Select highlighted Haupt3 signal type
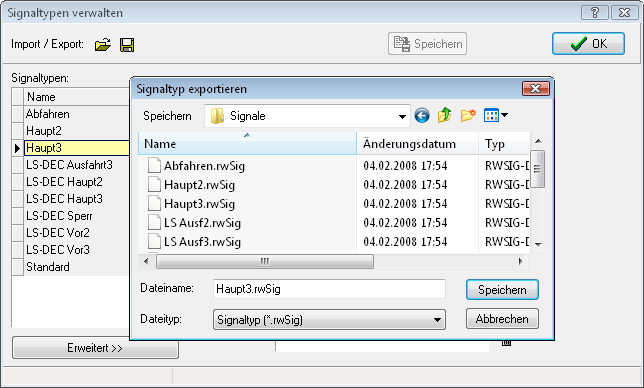Image resolution: width=644 pixels, height=388 pixels. pos(77,148)
